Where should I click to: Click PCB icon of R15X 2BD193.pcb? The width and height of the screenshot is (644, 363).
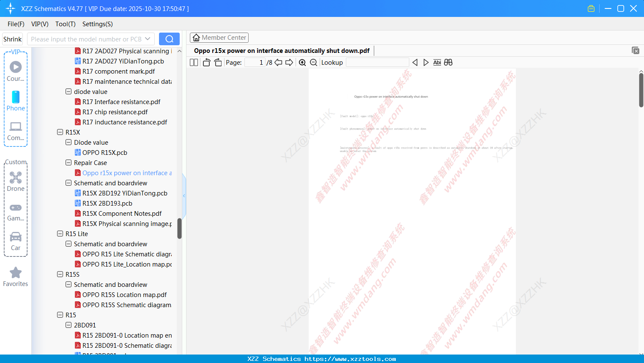[78, 203]
